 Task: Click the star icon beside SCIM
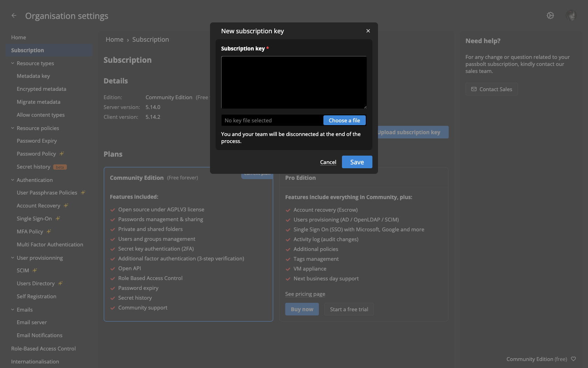35,270
